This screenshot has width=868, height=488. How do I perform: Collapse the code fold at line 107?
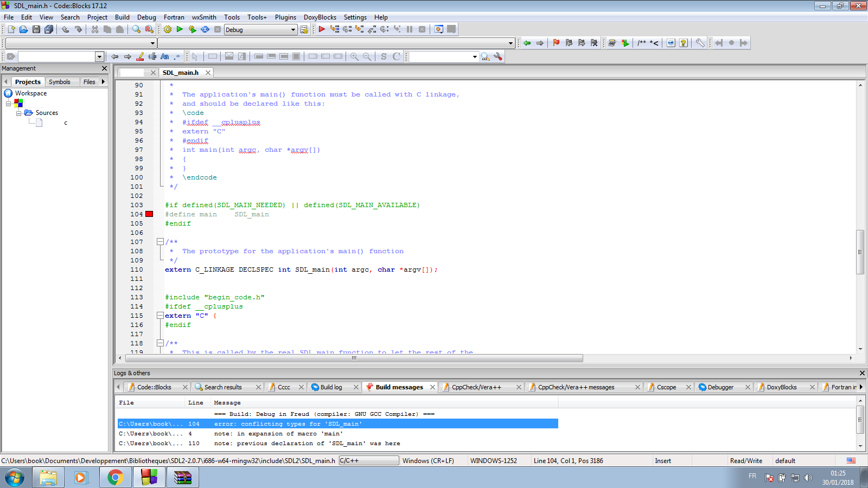point(161,242)
